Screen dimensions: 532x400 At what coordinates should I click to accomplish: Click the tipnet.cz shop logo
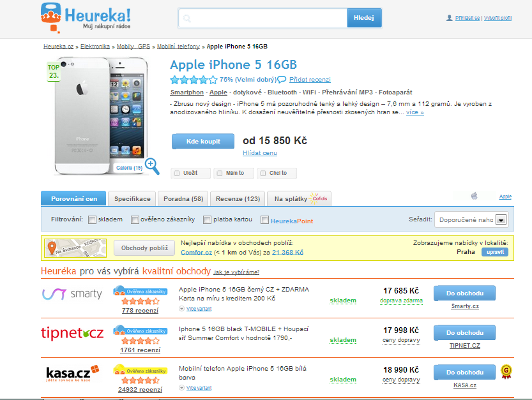(x=72, y=333)
